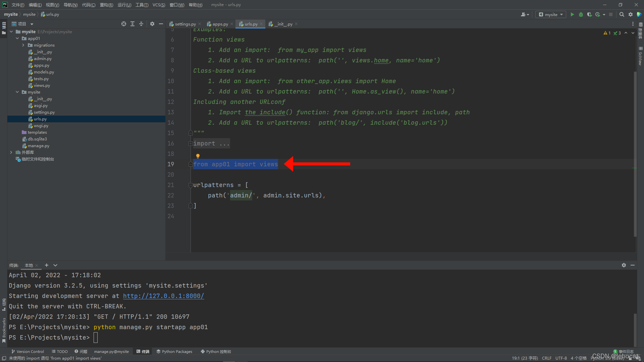
Task: Collapse the root mysite project node
Action: click(11, 32)
